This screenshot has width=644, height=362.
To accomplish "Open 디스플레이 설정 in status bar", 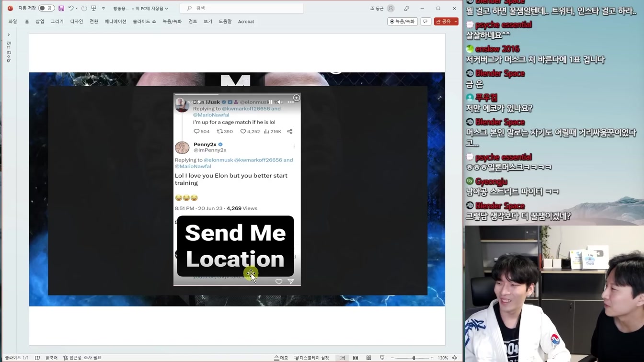I will (311, 358).
